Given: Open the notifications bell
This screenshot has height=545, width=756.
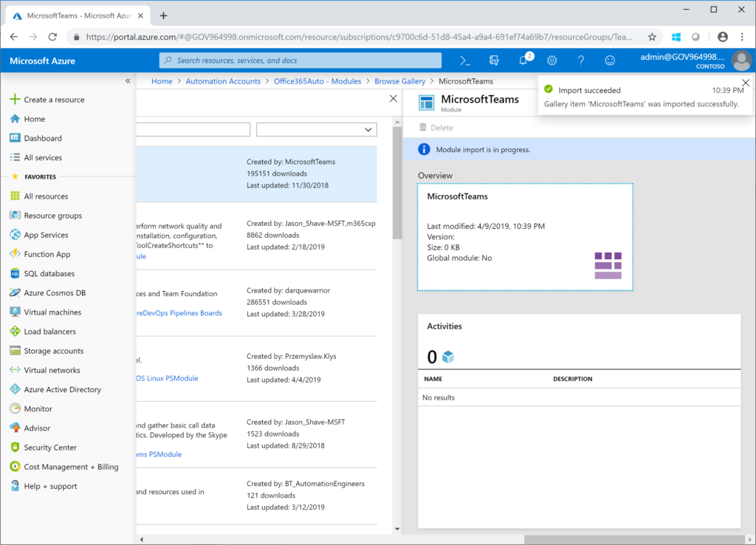Looking at the screenshot, I should [x=522, y=60].
